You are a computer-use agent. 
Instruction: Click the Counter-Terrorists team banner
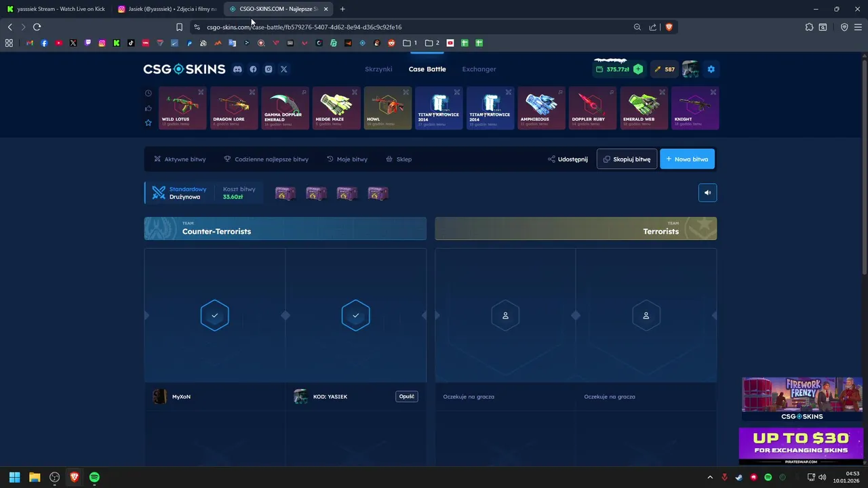click(285, 228)
